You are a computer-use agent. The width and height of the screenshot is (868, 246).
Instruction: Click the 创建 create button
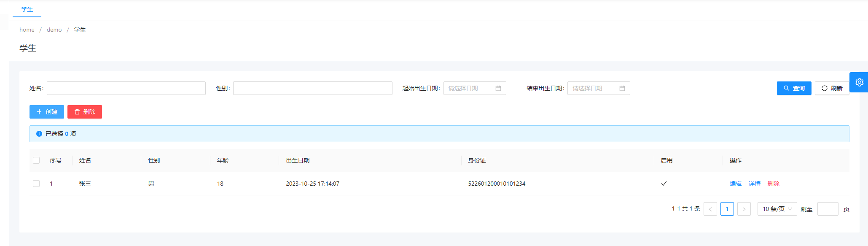[47, 112]
